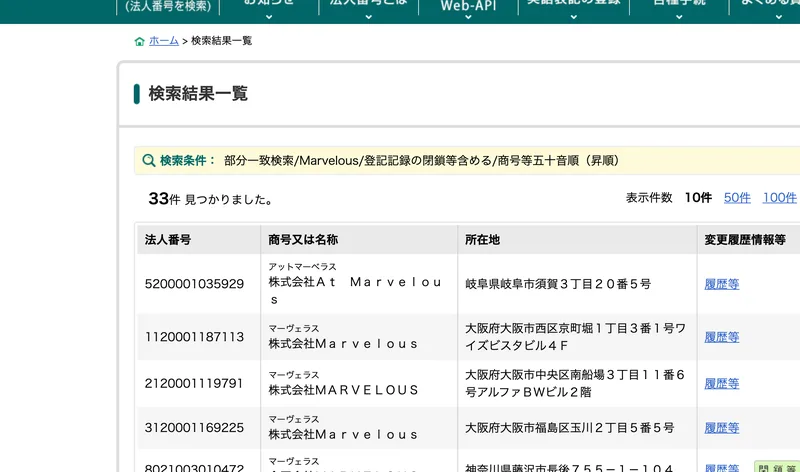Expand the chevron under 法人番号とは menu
The width and height of the screenshot is (800, 472).
coord(368,17)
